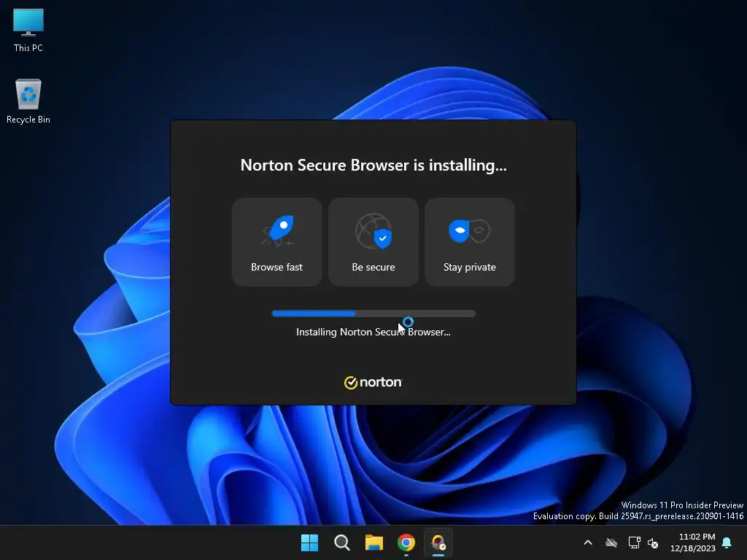Viewport: 747px width, 560px height.
Task: Select the Recycle Bin desktop icon
Action: pos(28,101)
